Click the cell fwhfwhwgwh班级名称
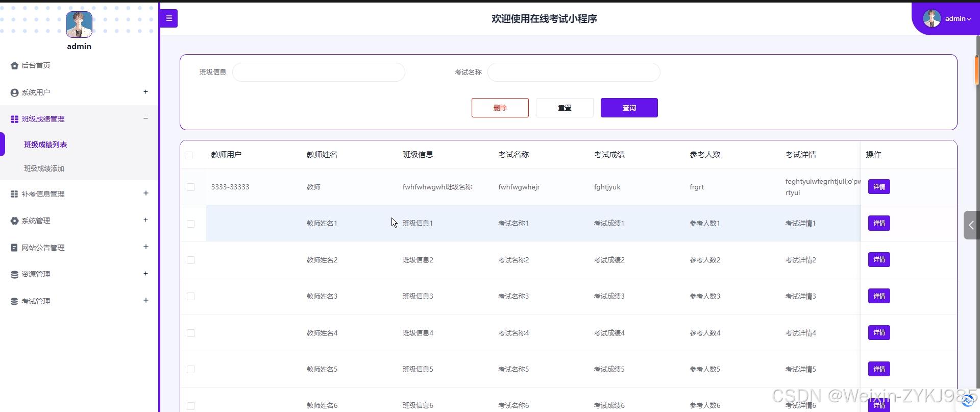The image size is (980, 412). 437,187
